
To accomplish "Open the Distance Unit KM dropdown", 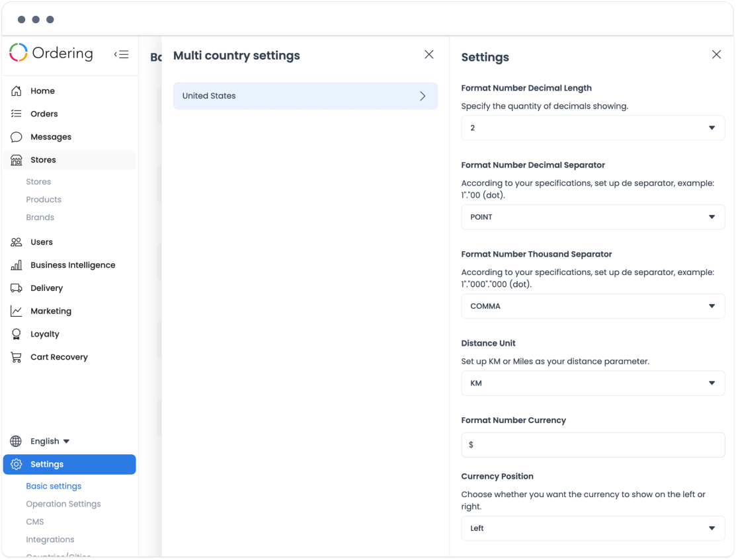I will click(593, 383).
